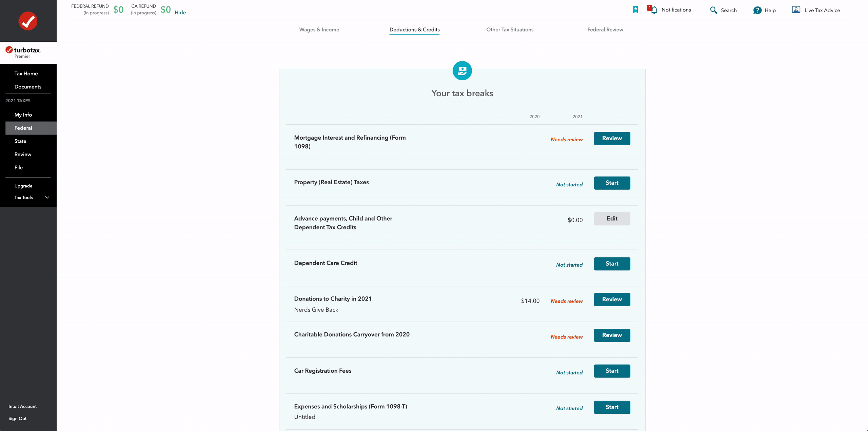Edit Advance payments, Child Tax Credits

pos(612,219)
